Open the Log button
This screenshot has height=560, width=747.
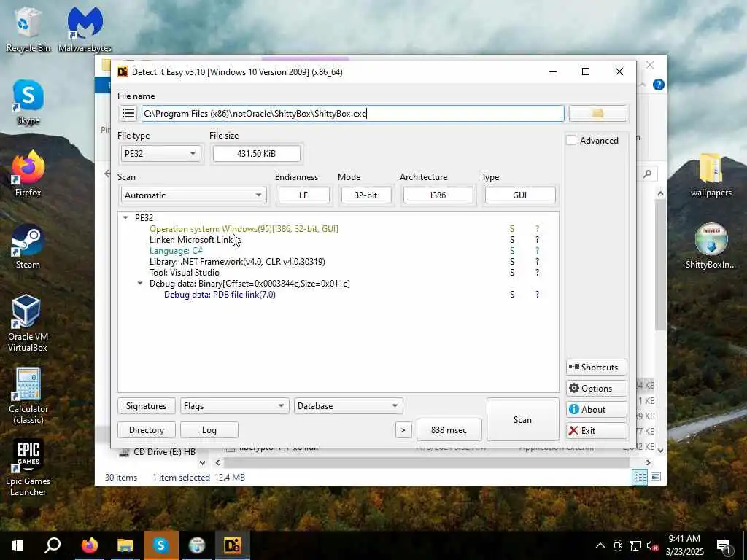(x=209, y=430)
